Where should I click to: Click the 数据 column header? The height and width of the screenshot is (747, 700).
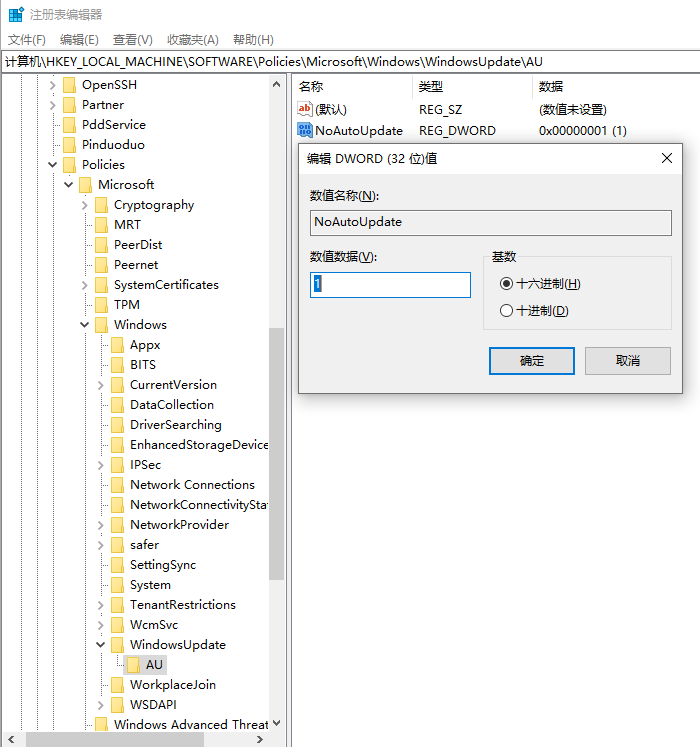click(x=616, y=86)
